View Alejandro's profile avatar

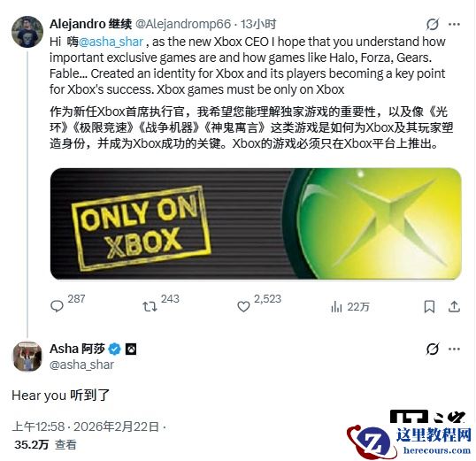(27, 32)
